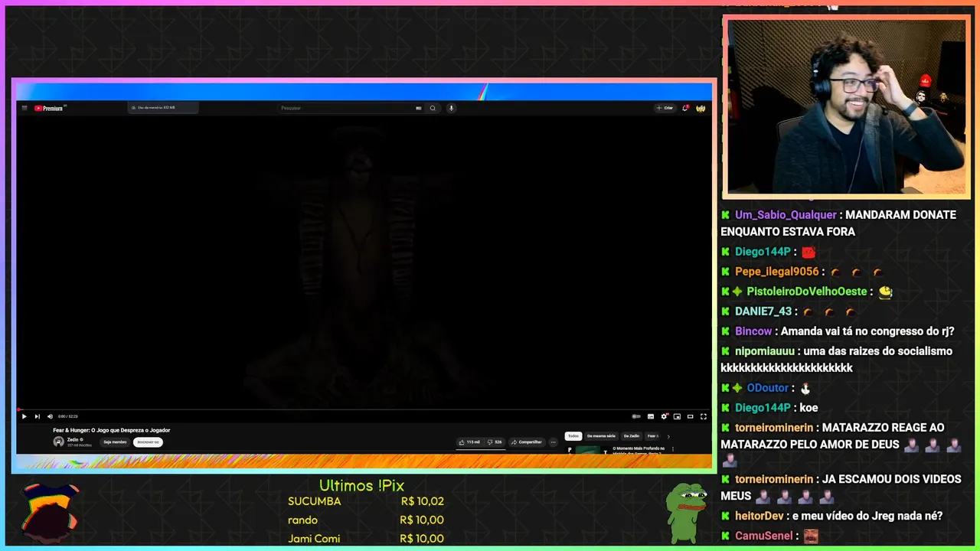Image resolution: width=980 pixels, height=551 pixels.
Task: Open the more actions three-dot menu
Action: (553, 442)
